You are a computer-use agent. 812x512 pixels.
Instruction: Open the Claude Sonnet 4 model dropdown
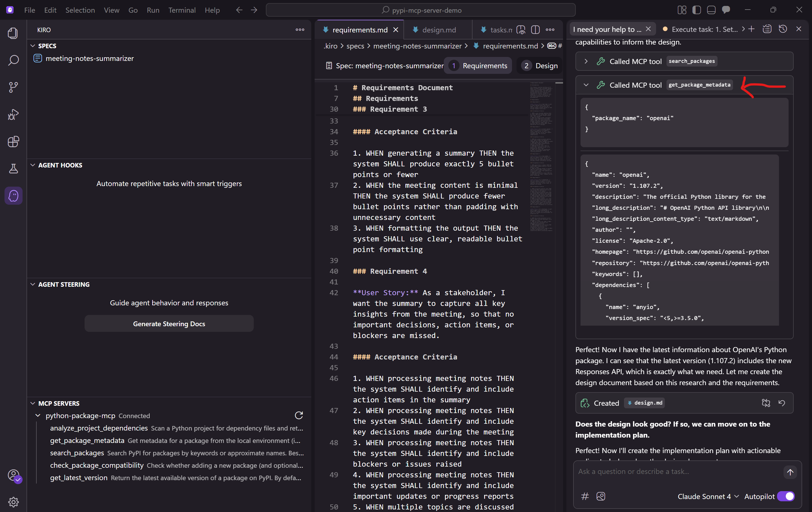coord(708,496)
